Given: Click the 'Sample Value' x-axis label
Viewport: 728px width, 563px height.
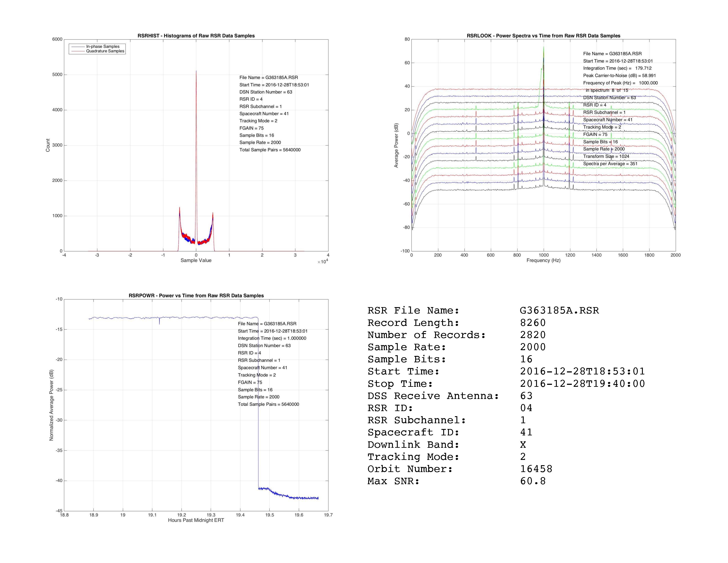Looking at the screenshot, I should tap(196, 261).
